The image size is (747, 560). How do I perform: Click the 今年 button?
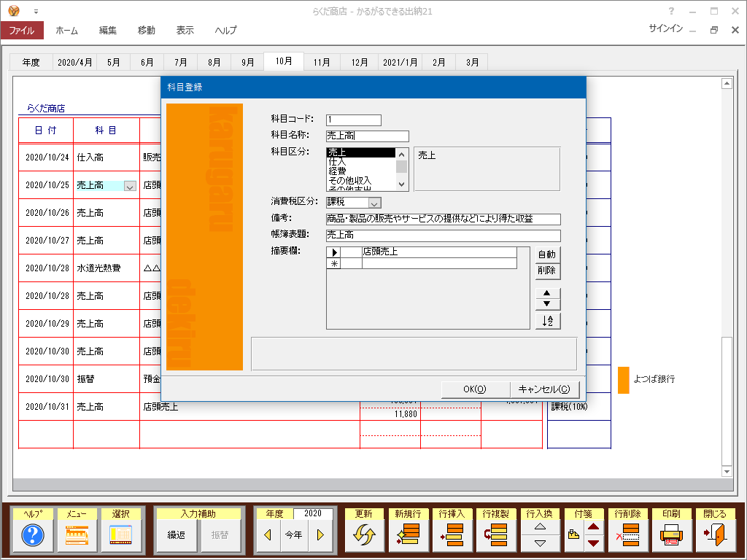click(293, 534)
